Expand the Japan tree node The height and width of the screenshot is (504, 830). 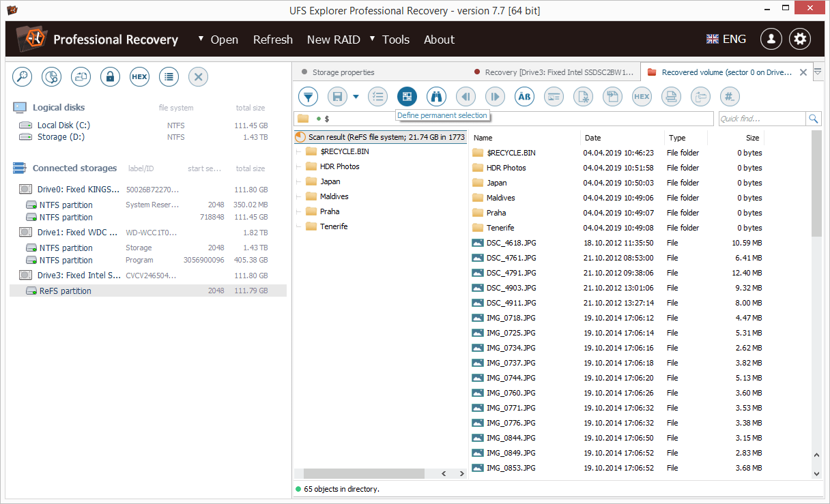(x=298, y=181)
